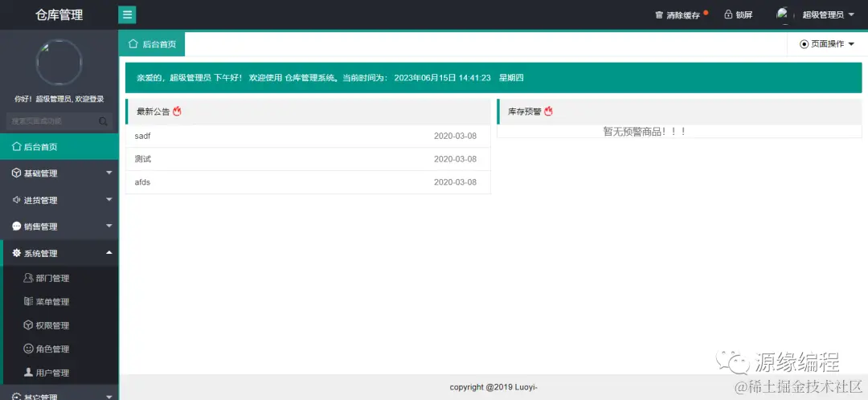
Task: Click the smiley icon of 角色管理
Action: pos(28,349)
